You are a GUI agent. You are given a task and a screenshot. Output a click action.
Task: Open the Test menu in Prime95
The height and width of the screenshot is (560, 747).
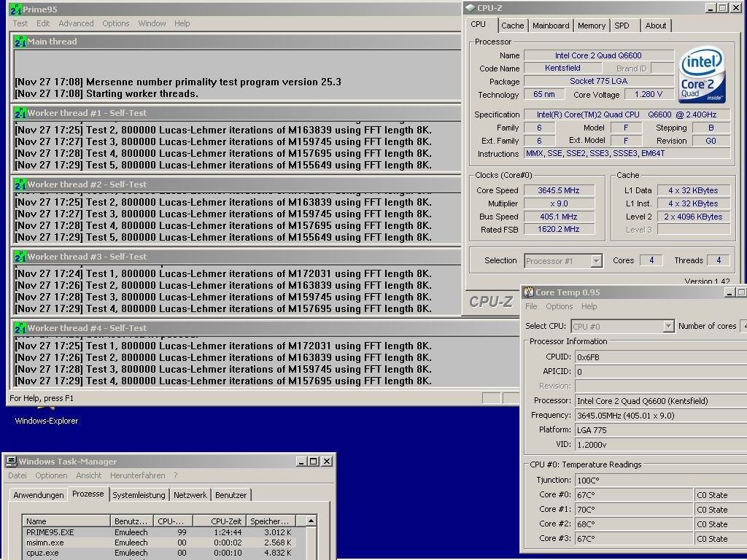20,23
